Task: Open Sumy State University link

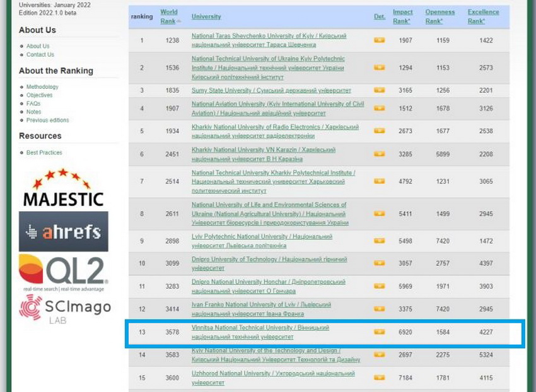Action: coord(271,91)
